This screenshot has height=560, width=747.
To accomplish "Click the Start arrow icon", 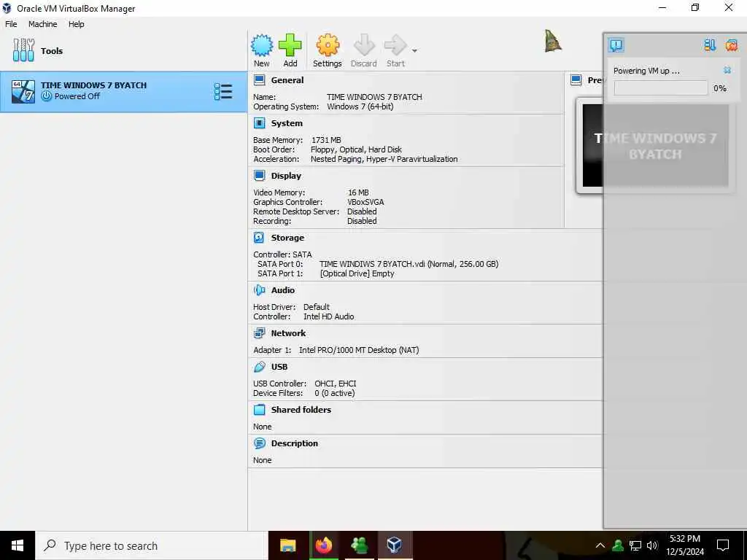I will 395,46.
